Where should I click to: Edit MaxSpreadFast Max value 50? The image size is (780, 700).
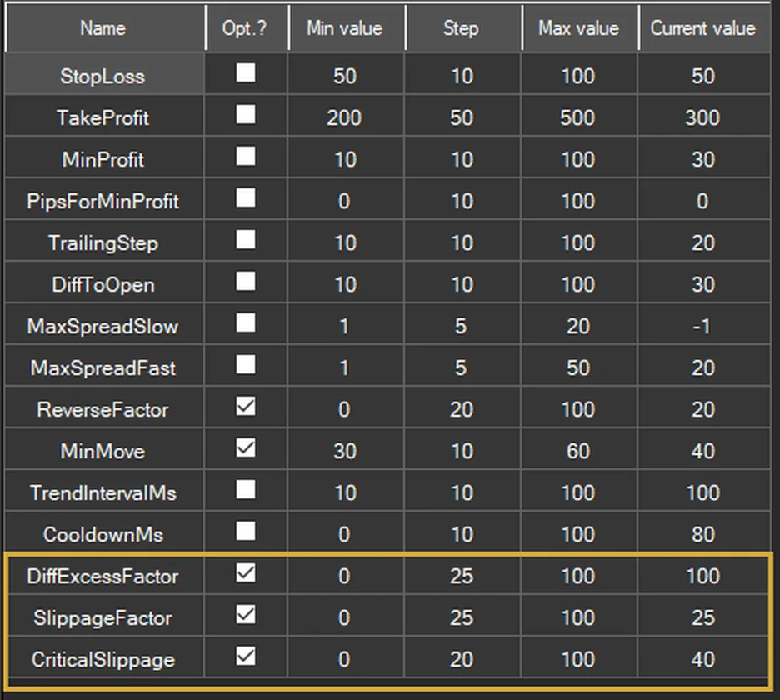[579, 366]
